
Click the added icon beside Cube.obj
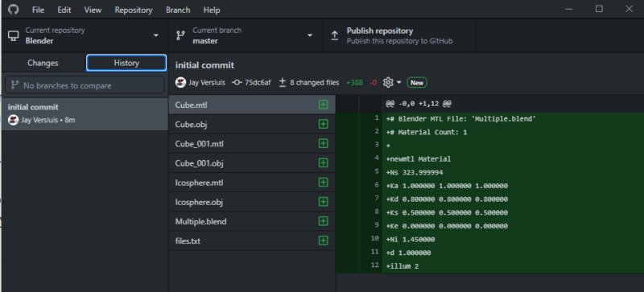pyautogui.click(x=324, y=124)
